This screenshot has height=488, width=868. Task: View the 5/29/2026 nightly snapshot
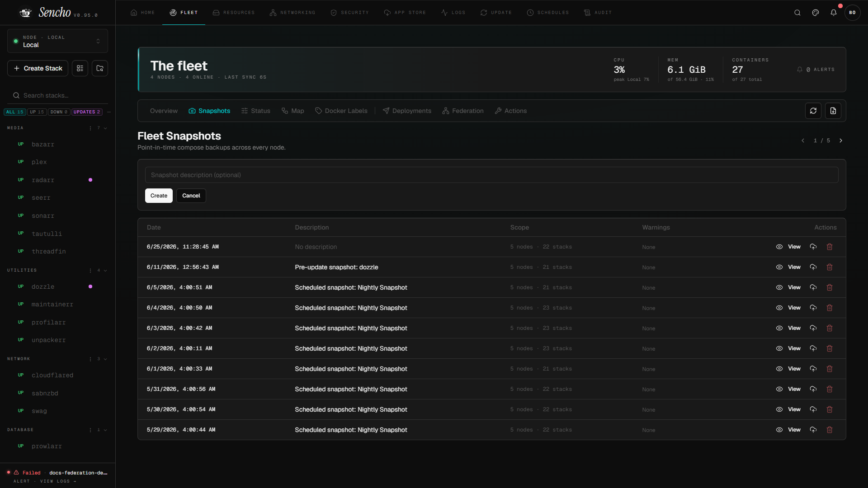(788, 430)
